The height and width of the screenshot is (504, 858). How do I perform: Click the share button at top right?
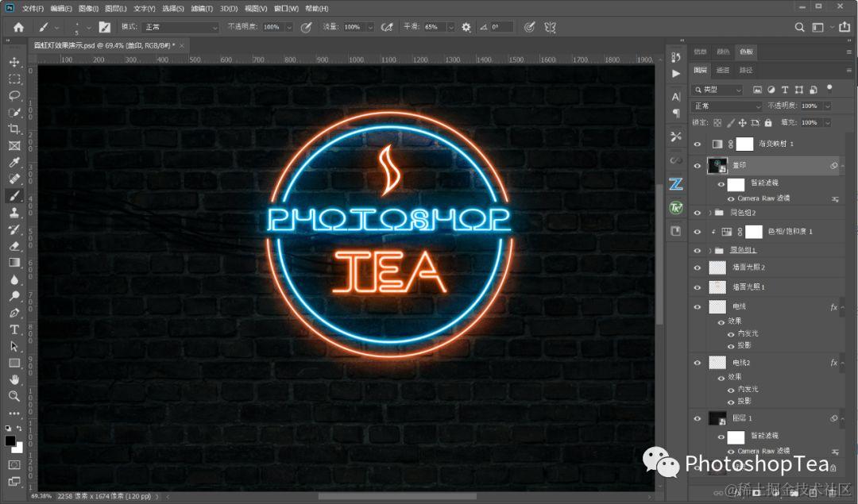(x=844, y=27)
